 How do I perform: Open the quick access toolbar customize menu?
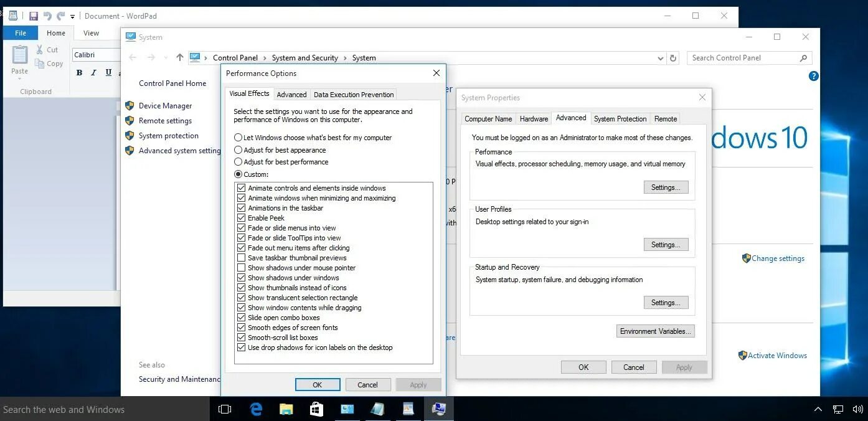tap(72, 16)
